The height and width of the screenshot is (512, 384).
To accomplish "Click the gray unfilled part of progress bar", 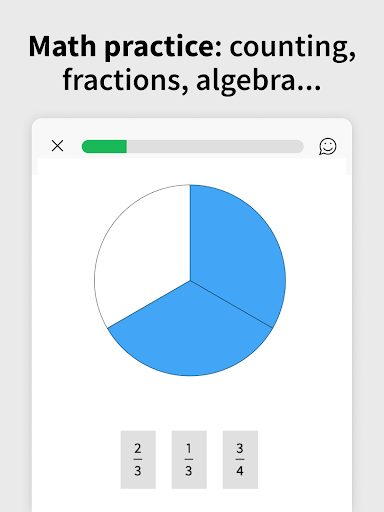I will (215, 147).
